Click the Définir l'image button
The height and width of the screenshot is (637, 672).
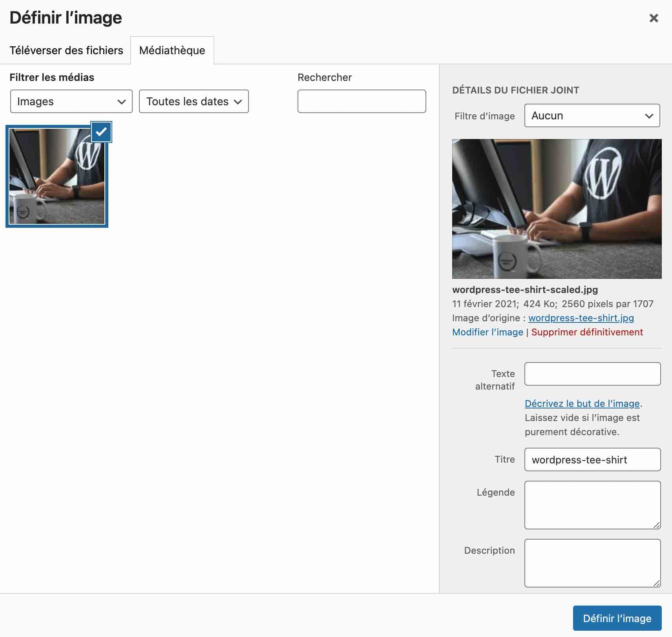pyautogui.click(x=617, y=618)
